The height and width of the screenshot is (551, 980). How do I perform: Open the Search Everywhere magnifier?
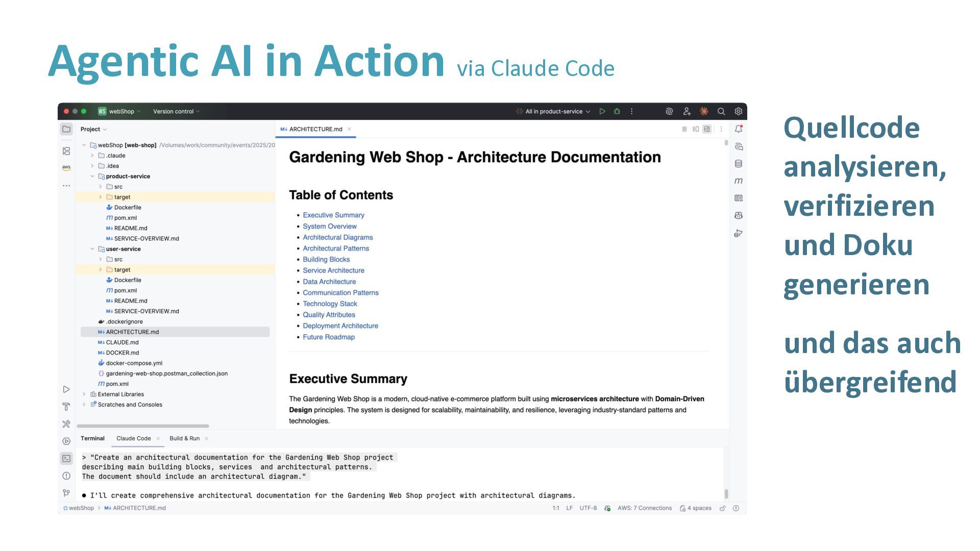point(721,111)
